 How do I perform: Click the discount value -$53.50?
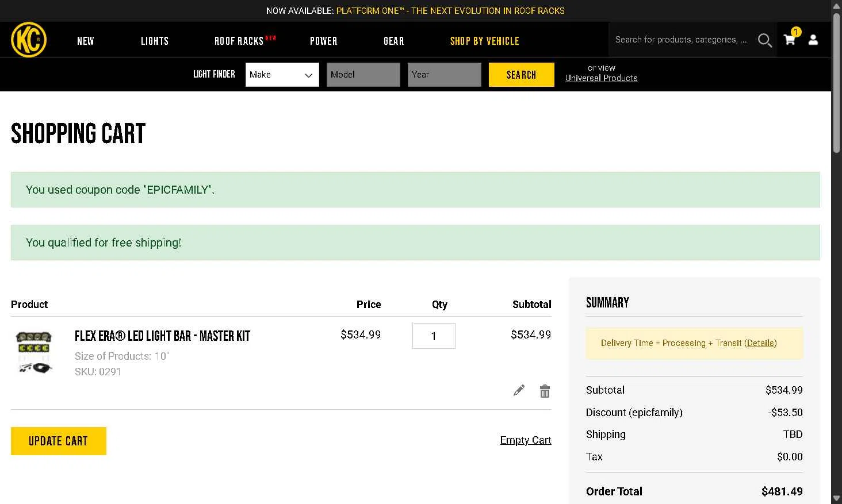(x=785, y=412)
